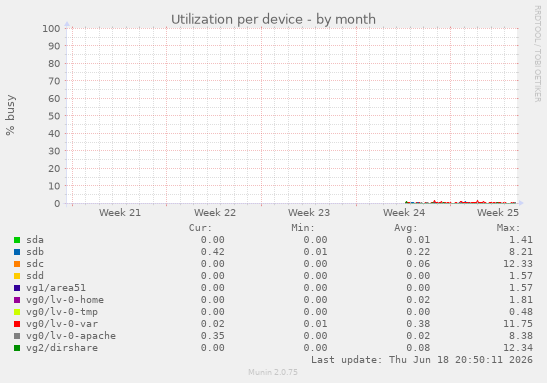The image size is (547, 383).
Task: Click the 'Week 22' axis label
Action: (x=215, y=213)
